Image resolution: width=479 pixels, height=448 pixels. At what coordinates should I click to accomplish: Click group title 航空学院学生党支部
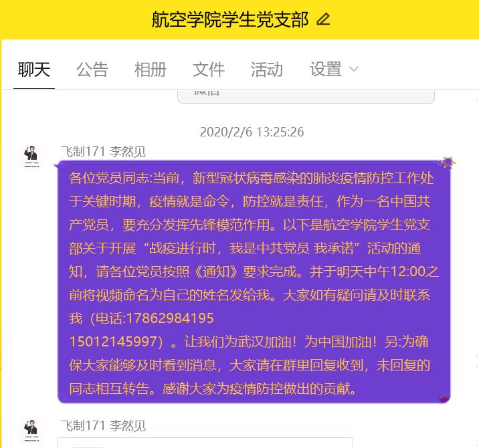[x=230, y=19]
